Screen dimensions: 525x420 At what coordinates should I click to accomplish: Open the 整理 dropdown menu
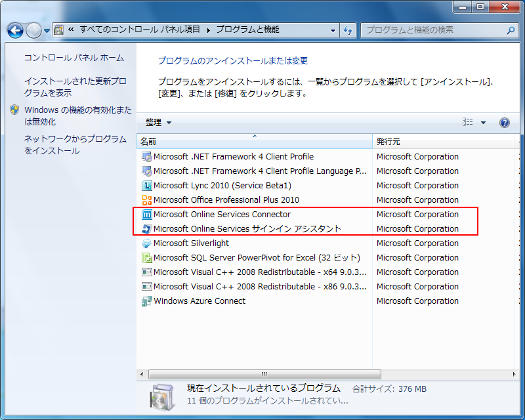pos(158,123)
